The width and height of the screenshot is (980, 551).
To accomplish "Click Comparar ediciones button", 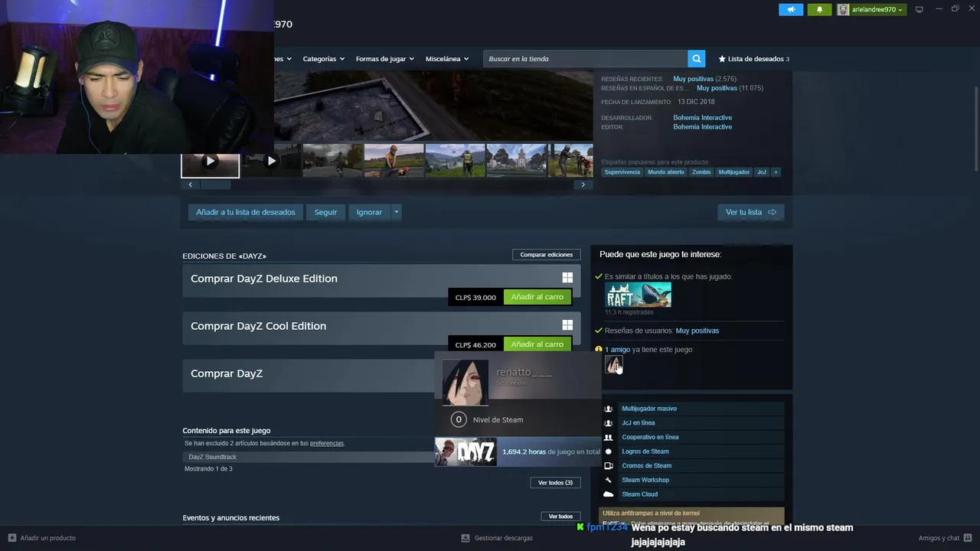I will pyautogui.click(x=547, y=254).
